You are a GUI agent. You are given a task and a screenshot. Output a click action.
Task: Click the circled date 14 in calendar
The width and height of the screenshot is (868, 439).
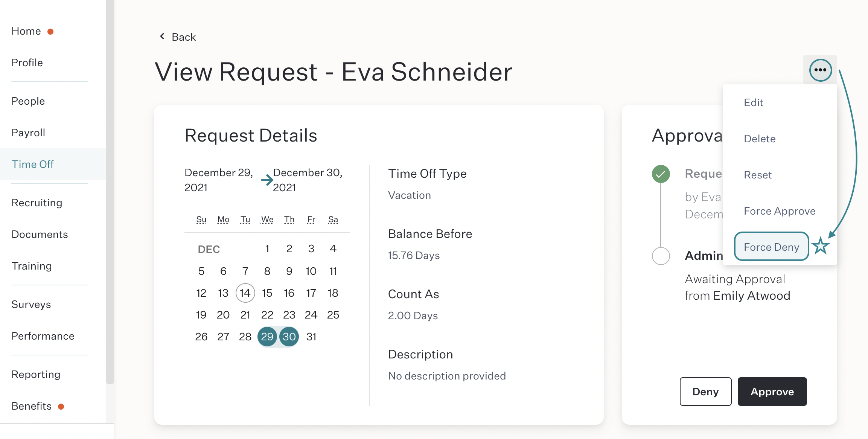coord(245,293)
